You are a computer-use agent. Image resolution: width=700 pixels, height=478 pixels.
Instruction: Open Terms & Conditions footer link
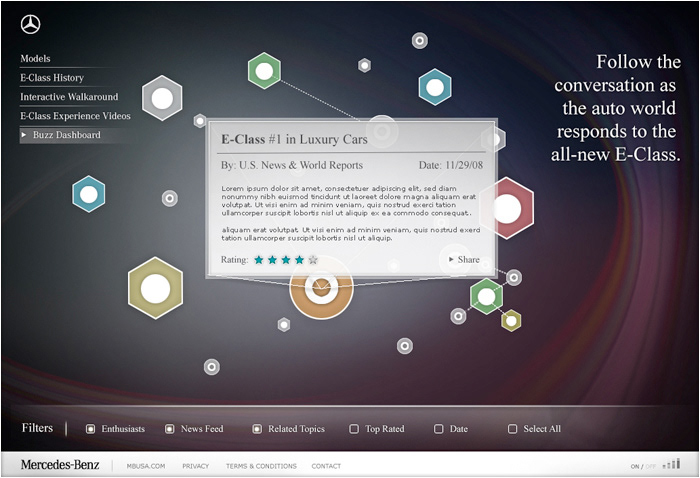tap(261, 466)
